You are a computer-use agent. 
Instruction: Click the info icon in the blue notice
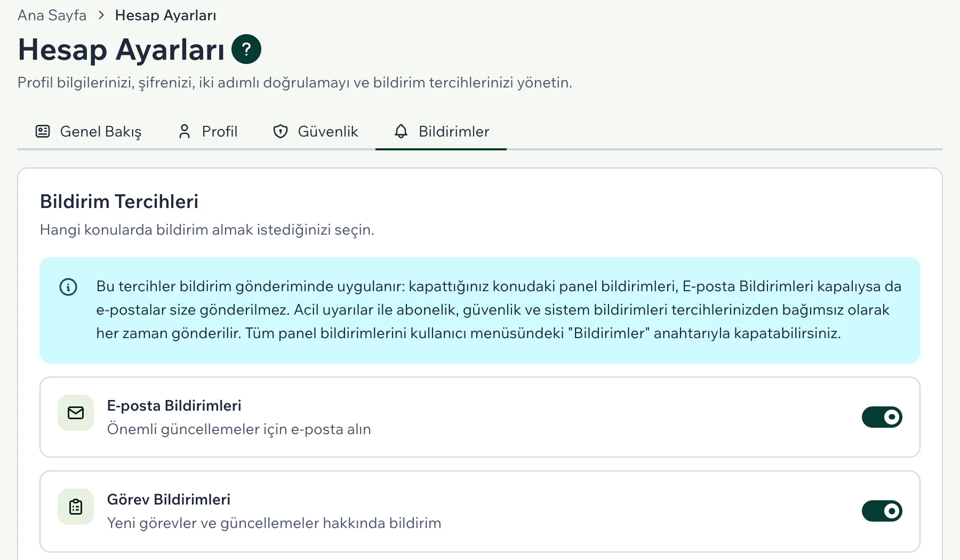tap(68, 287)
